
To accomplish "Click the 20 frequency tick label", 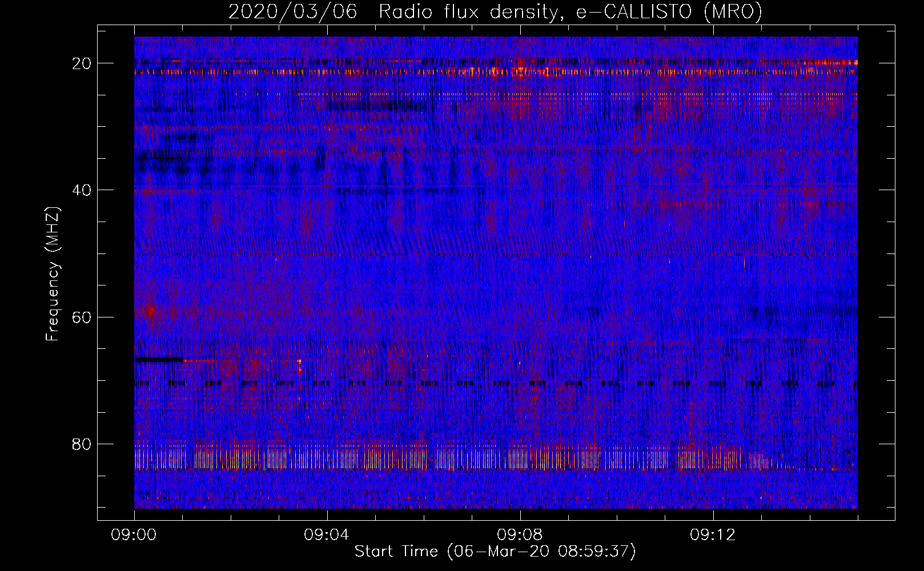I will tap(82, 63).
